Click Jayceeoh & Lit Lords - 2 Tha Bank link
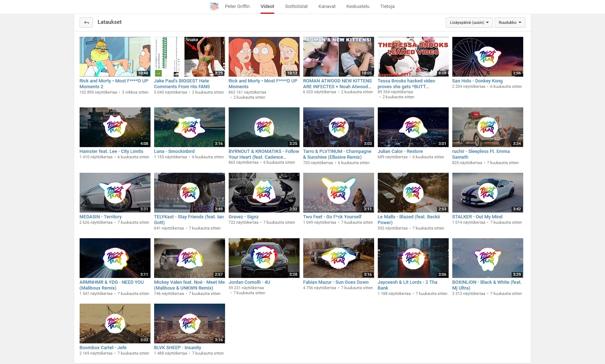This screenshot has width=605, height=364. coord(407,285)
